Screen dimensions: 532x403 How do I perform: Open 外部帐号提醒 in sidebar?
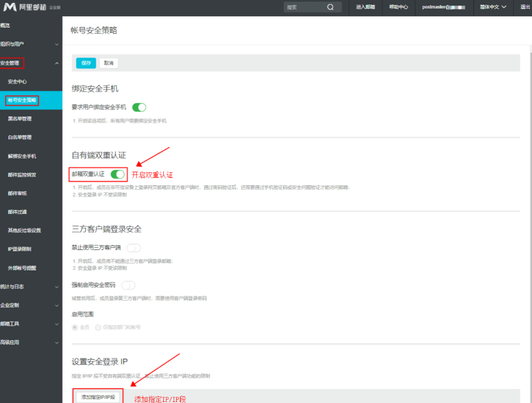(x=22, y=268)
